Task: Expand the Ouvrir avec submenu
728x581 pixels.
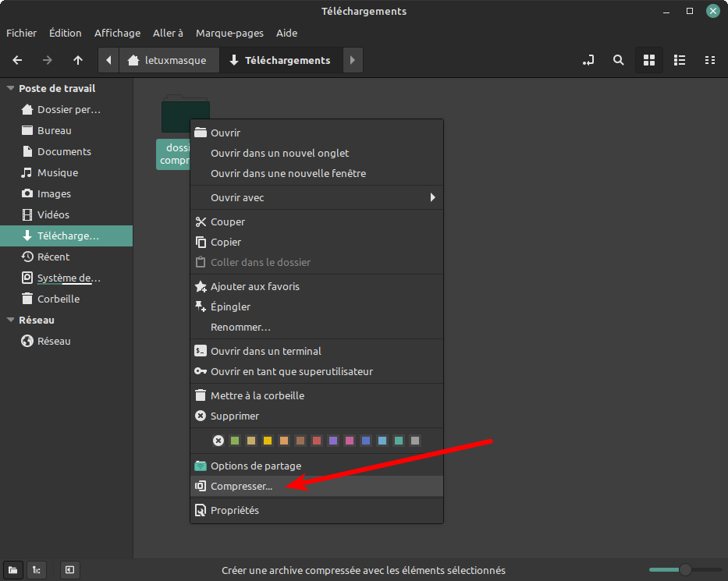Action: 317,197
